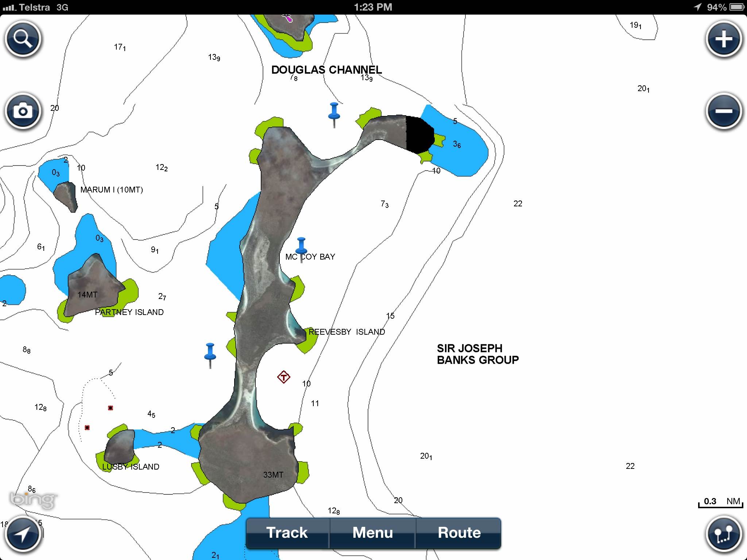Open the Route button
Image resolution: width=747 pixels, height=560 pixels.
(459, 533)
